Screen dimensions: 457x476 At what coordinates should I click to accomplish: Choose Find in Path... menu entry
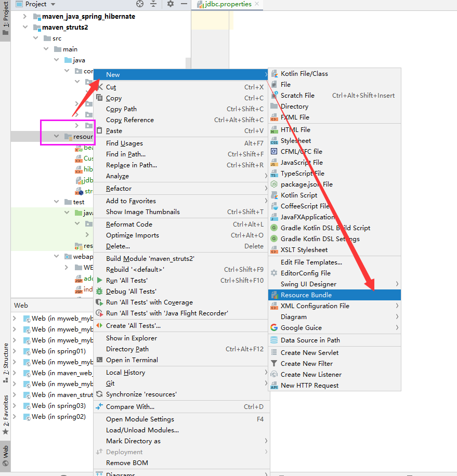pyautogui.click(x=181, y=154)
